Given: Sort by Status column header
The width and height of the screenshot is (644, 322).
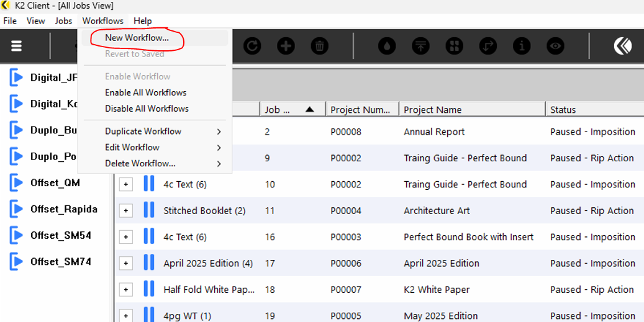Looking at the screenshot, I should tap(595, 110).
